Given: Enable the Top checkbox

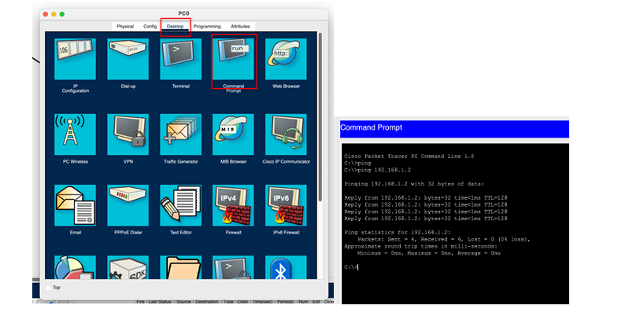Looking at the screenshot, I should coord(49,288).
